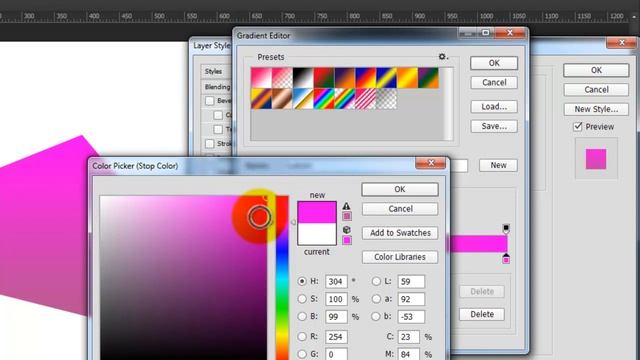Click the B value field showing 99

[336, 317]
